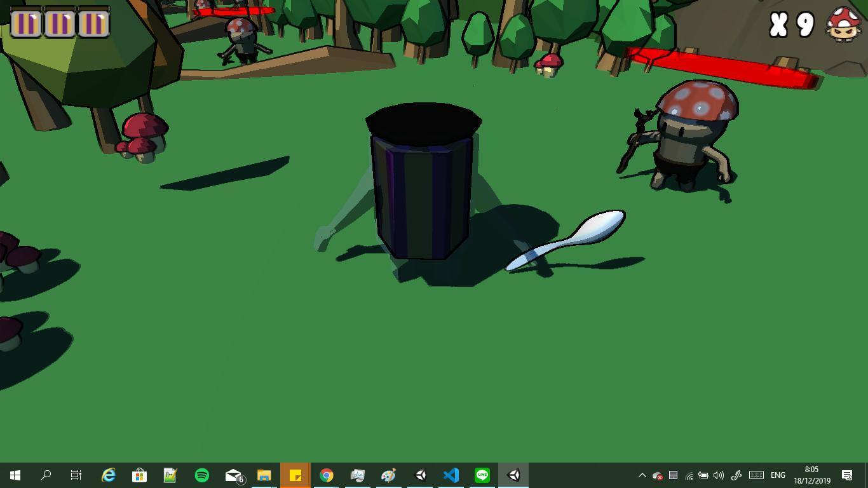Open the Microsoft Store taskbar icon
Image resolution: width=868 pixels, height=488 pixels.
coord(139,475)
